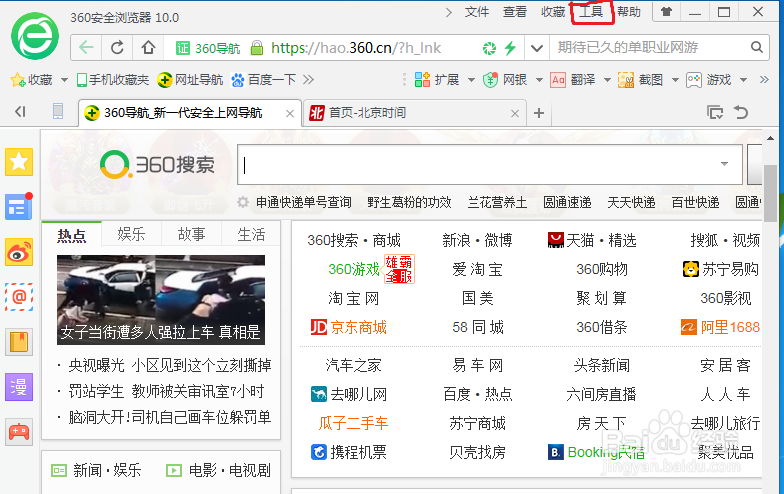Select the 故事 news tab
The image size is (784, 494).
point(192,234)
